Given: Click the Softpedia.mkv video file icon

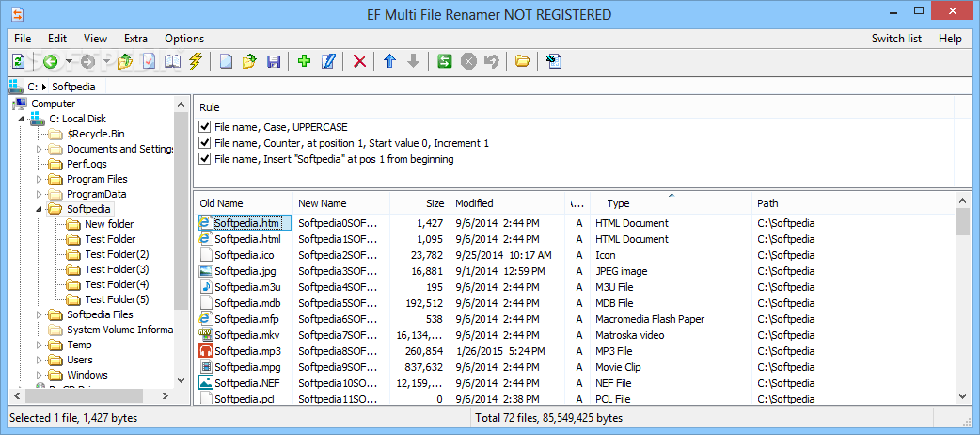Looking at the screenshot, I should 206,335.
